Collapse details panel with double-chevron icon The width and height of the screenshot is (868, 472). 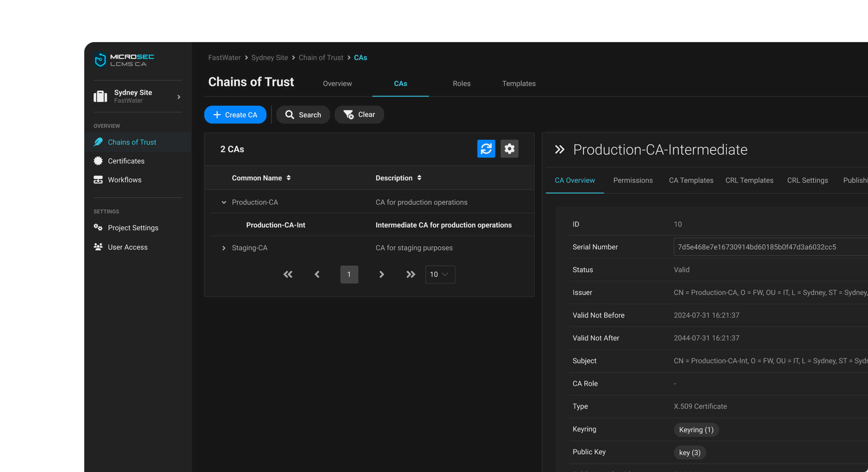[x=559, y=150]
